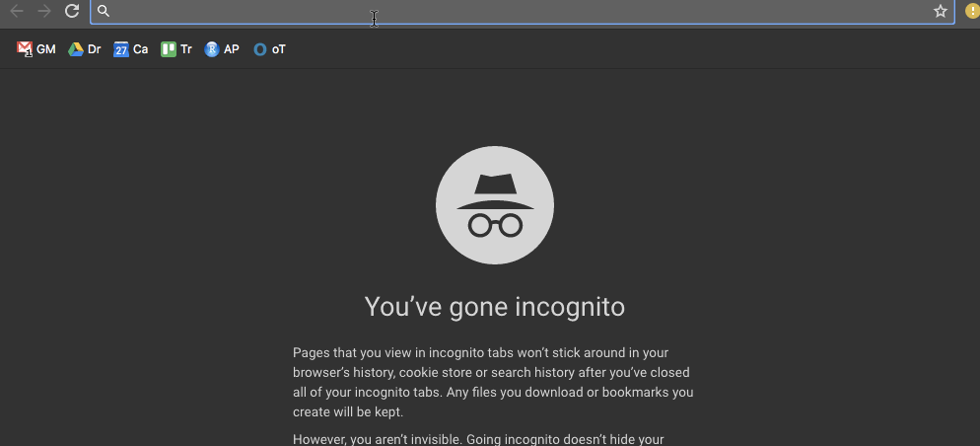
Task: Focus the address bar input
Action: [x=522, y=11]
